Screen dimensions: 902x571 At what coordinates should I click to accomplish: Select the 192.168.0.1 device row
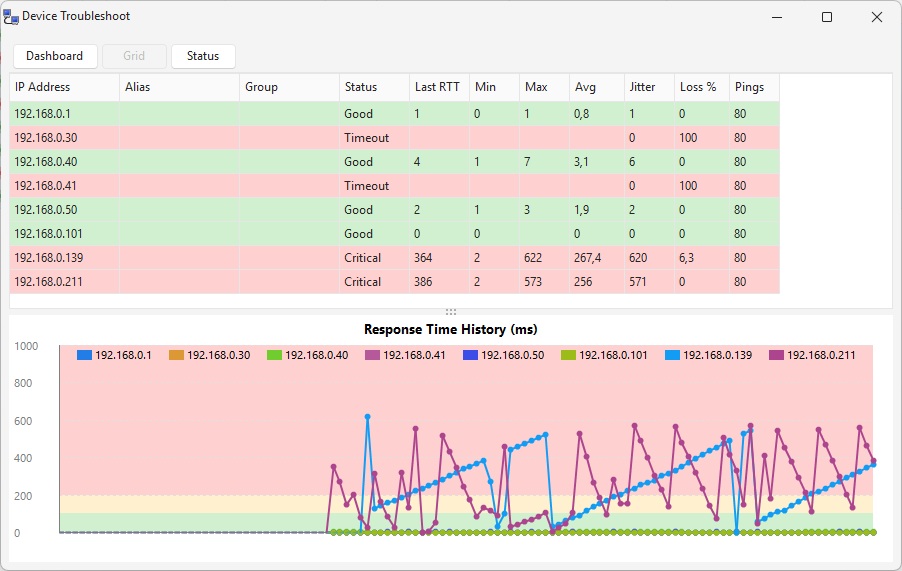tap(58, 114)
